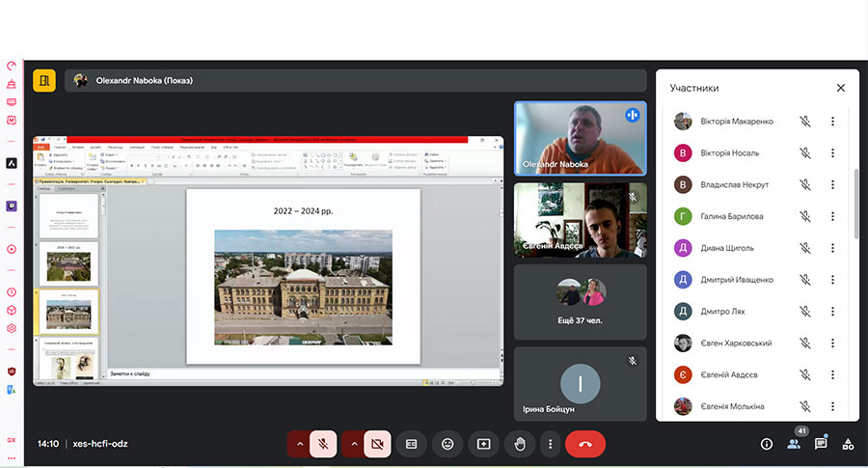This screenshot has width=868, height=468.
Task: Unmute the microphone in the call bar
Action: click(x=324, y=444)
